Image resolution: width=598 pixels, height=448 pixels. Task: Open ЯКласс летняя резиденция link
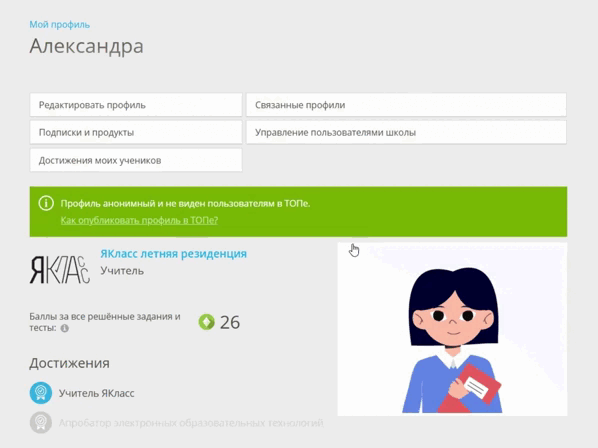click(x=174, y=254)
